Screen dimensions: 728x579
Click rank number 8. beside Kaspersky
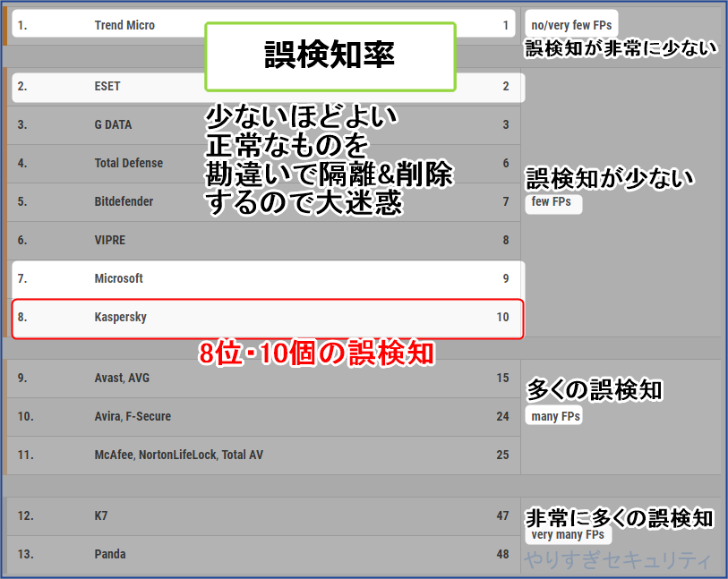22,318
